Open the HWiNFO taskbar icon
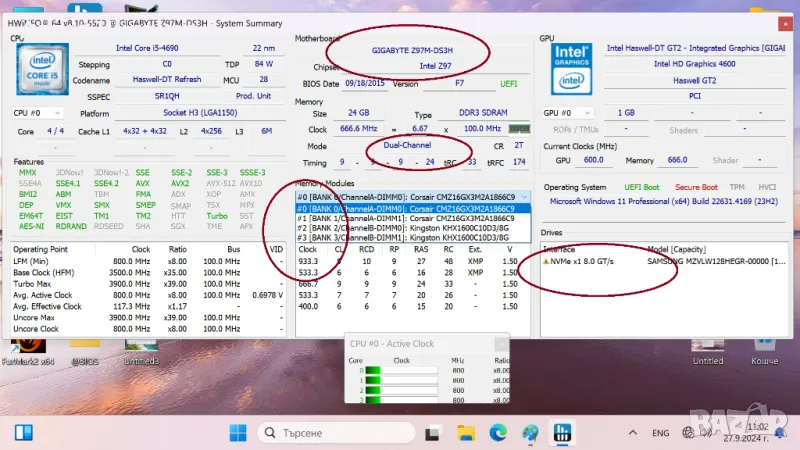Screen dimensions: 800x450 (561, 432)
